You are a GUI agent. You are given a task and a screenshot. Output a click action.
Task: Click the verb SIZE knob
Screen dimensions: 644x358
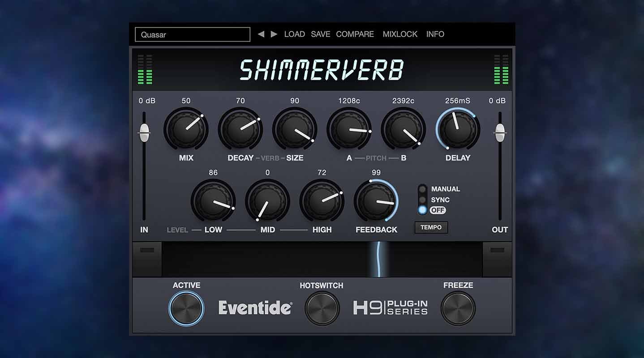pyautogui.click(x=295, y=129)
